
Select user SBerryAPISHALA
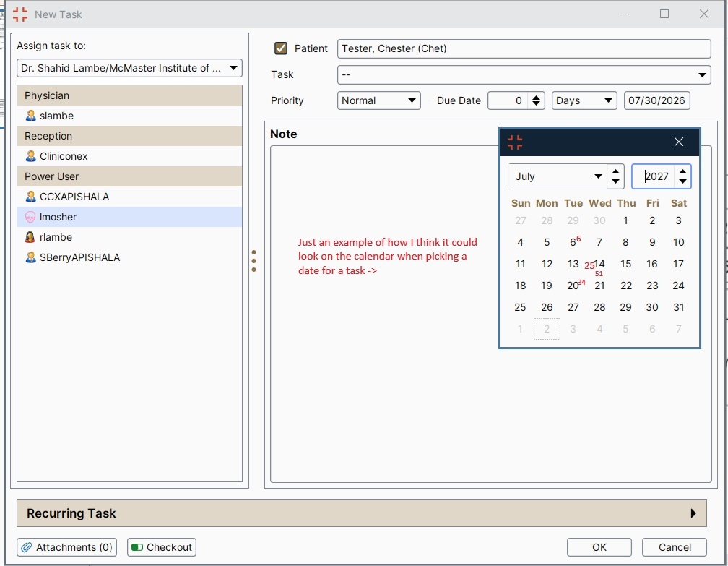pos(129,257)
